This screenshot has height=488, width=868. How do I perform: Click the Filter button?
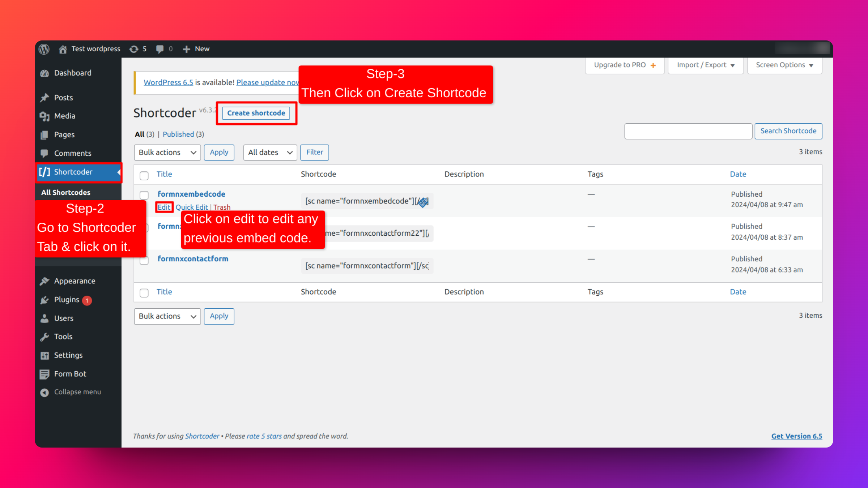(x=314, y=153)
